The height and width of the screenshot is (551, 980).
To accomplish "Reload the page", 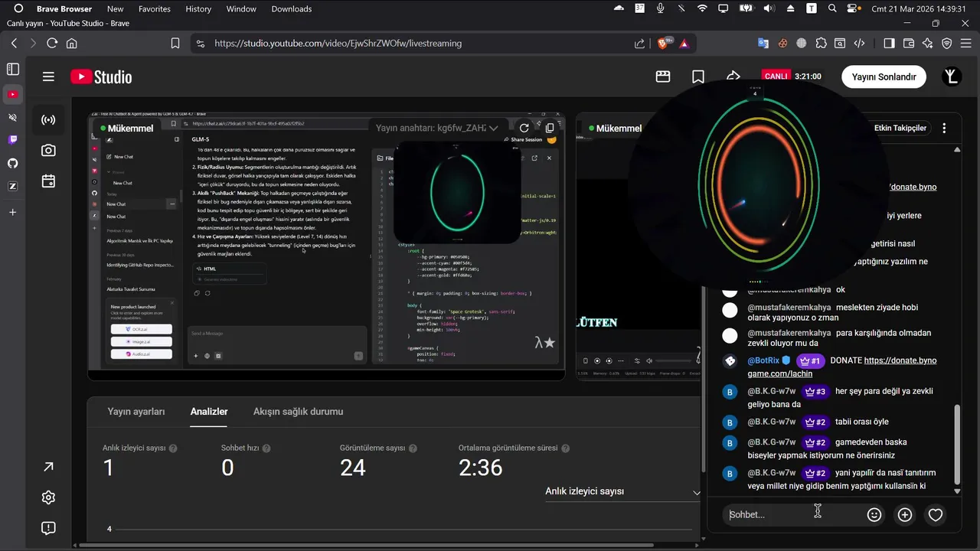I will click(52, 44).
